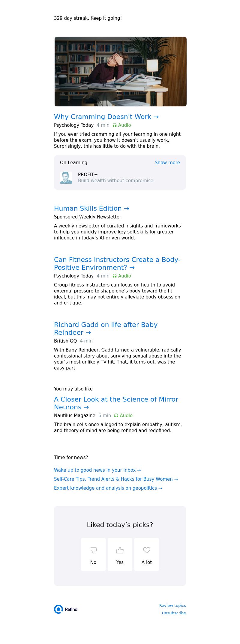The image size is (240, 644).
Task: Click Audio icon for Fitness Instructors article
Action: point(115,276)
